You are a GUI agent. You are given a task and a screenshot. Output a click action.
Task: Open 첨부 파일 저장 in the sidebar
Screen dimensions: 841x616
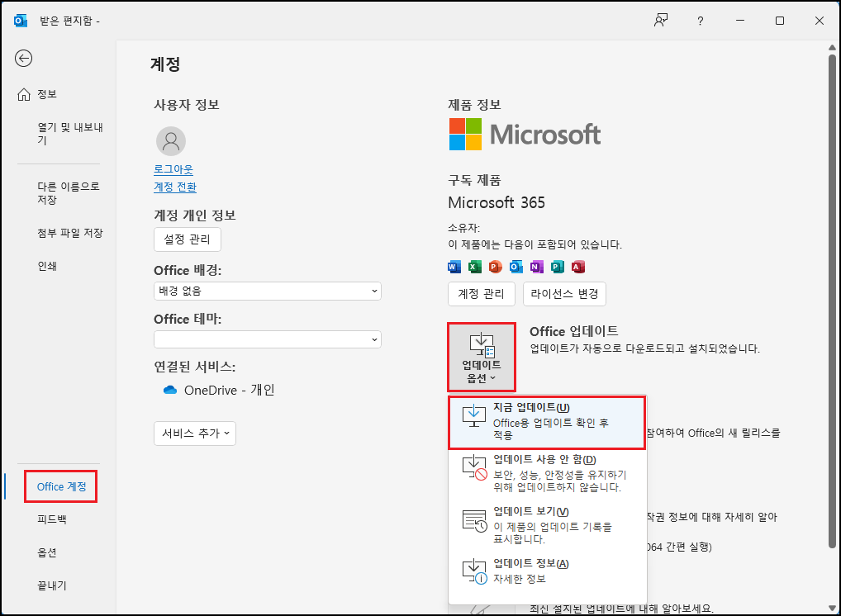tap(69, 233)
